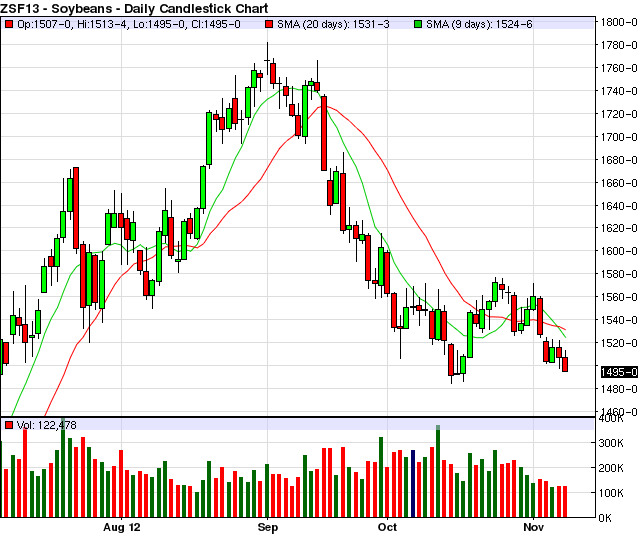
Task: Click the SMA (9 days): 1524-6 label
Action: tap(479, 24)
